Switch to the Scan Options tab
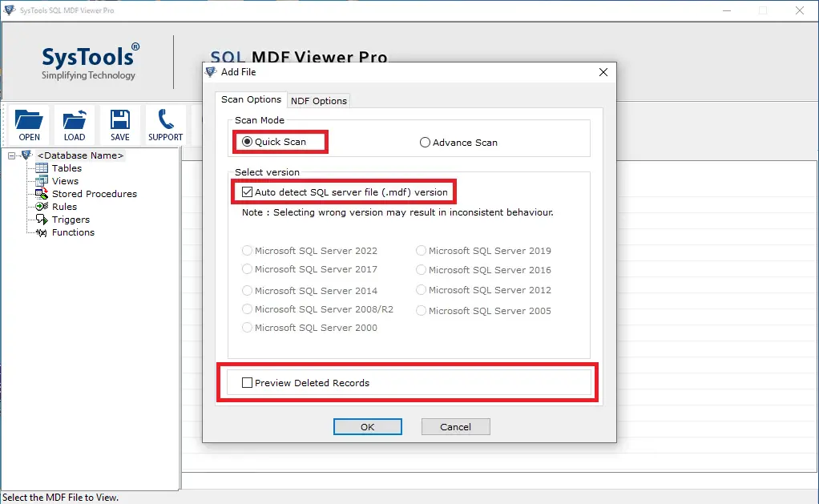819x504 pixels. (x=252, y=99)
